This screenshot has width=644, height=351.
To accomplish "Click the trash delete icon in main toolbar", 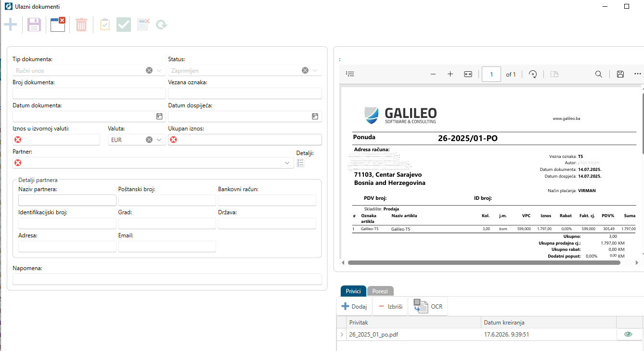I will [x=81, y=25].
